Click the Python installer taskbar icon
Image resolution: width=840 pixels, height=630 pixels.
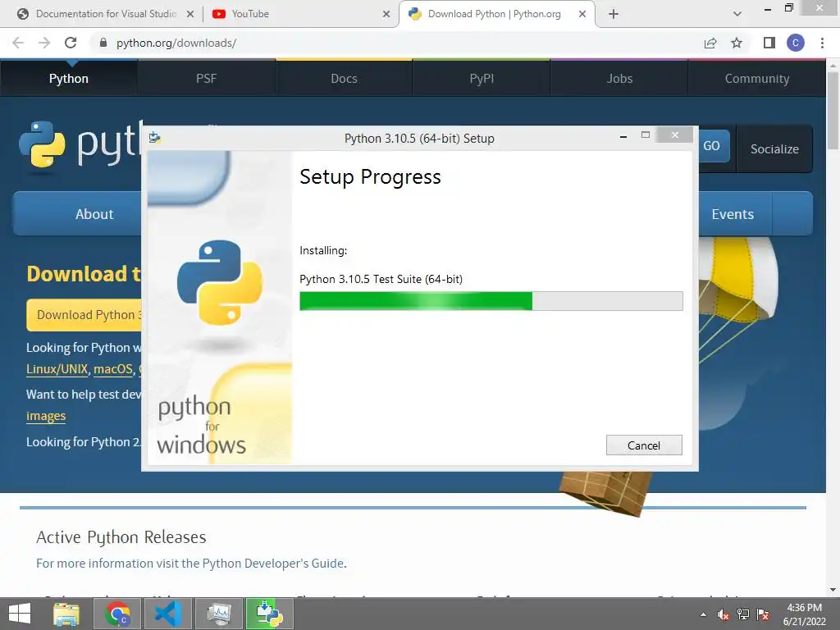tap(269, 614)
